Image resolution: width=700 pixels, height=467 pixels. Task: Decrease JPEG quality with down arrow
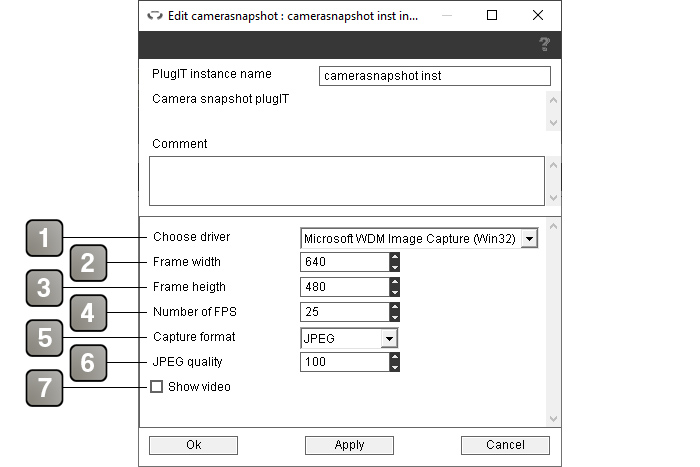[395, 367]
